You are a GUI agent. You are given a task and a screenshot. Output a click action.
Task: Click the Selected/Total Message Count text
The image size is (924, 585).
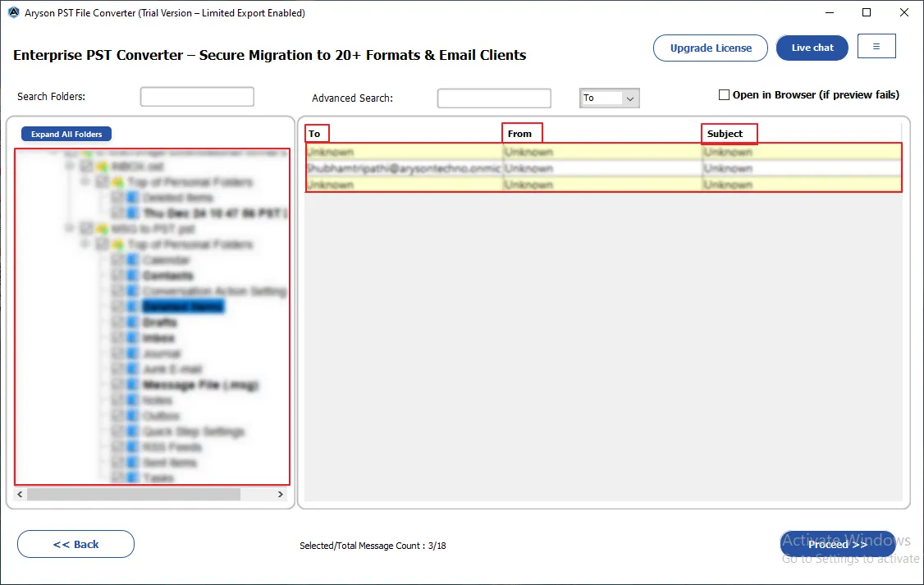(x=373, y=546)
